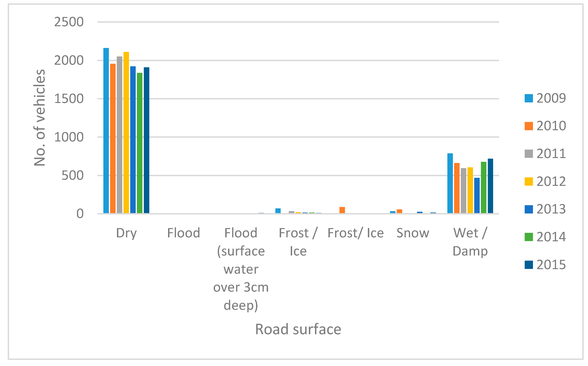
Task: Click the green 2014 Dry bar
Action: [140, 143]
